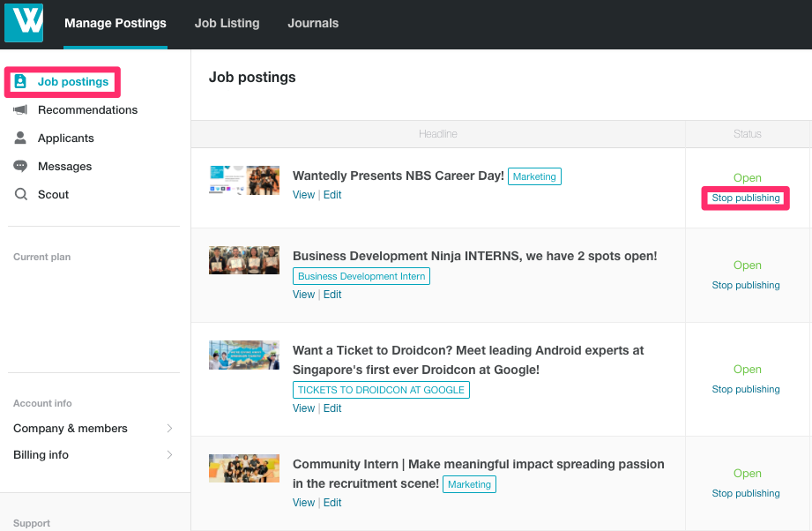Viewport: 812px width, 531px height.
Task: Open the Job Listing tab
Action: (227, 23)
